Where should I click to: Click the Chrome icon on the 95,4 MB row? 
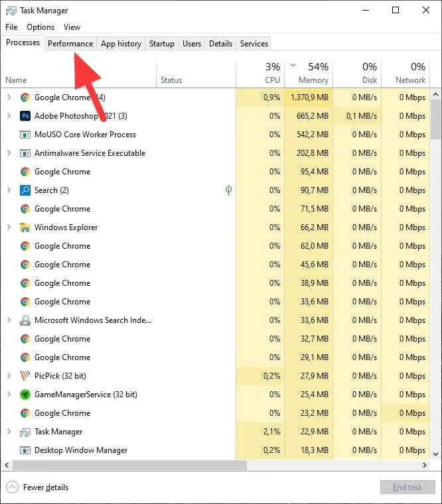(x=25, y=172)
